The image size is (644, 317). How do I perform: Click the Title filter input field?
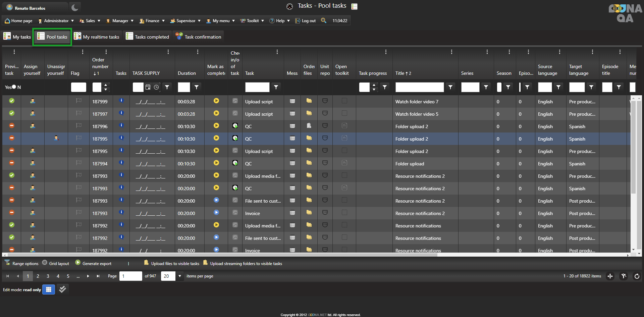[x=419, y=87]
